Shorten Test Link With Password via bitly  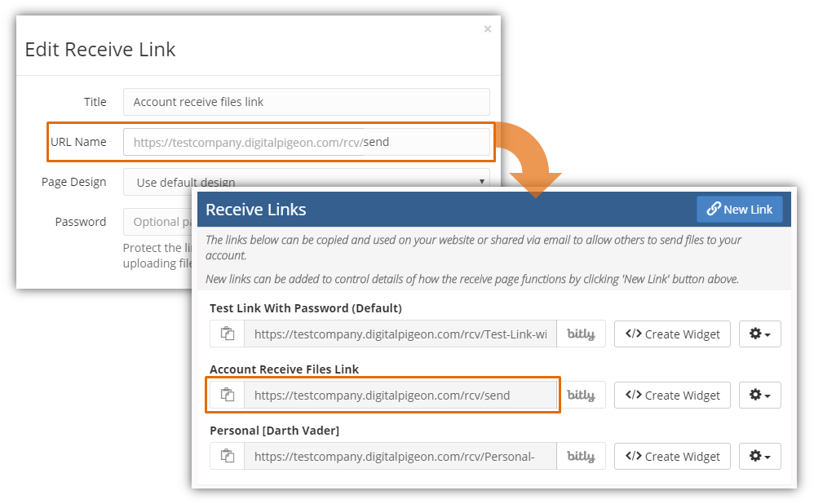coord(581,334)
